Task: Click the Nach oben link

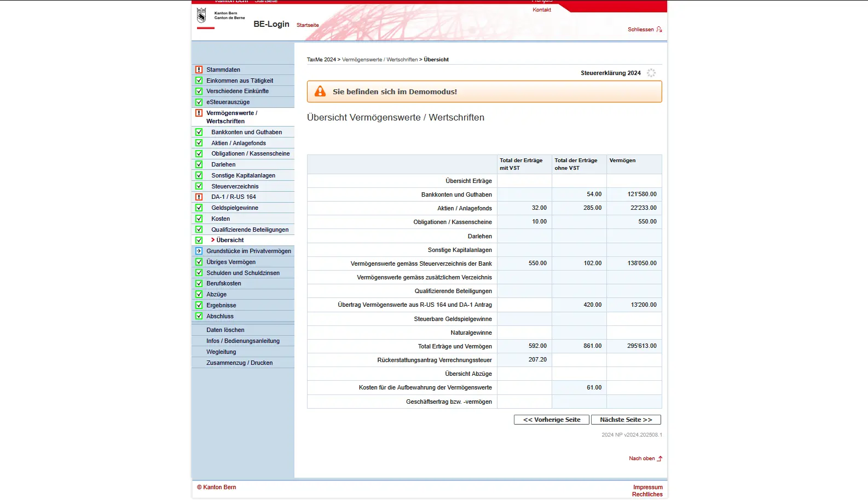Action: point(642,459)
